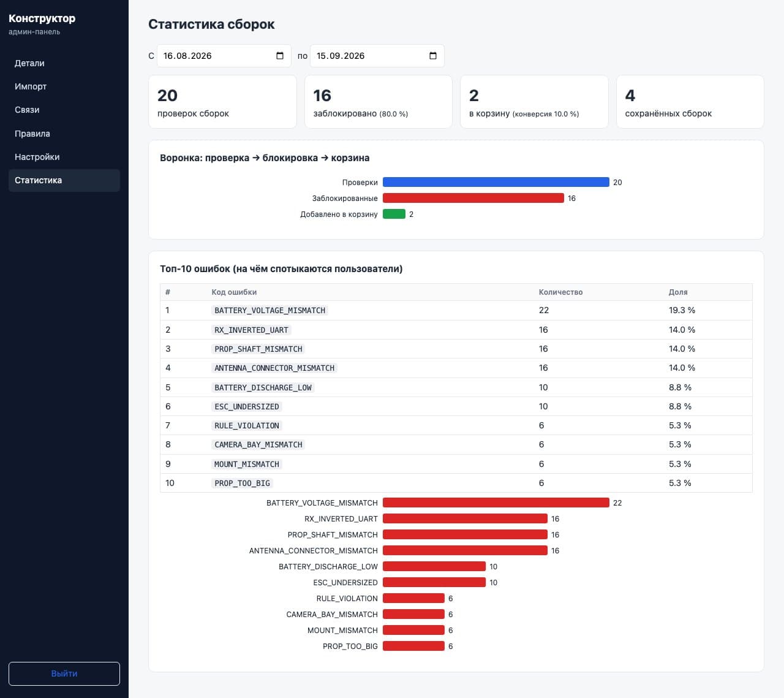The width and height of the screenshot is (784, 698).
Task: Click the Доля column header
Action: [x=678, y=292]
